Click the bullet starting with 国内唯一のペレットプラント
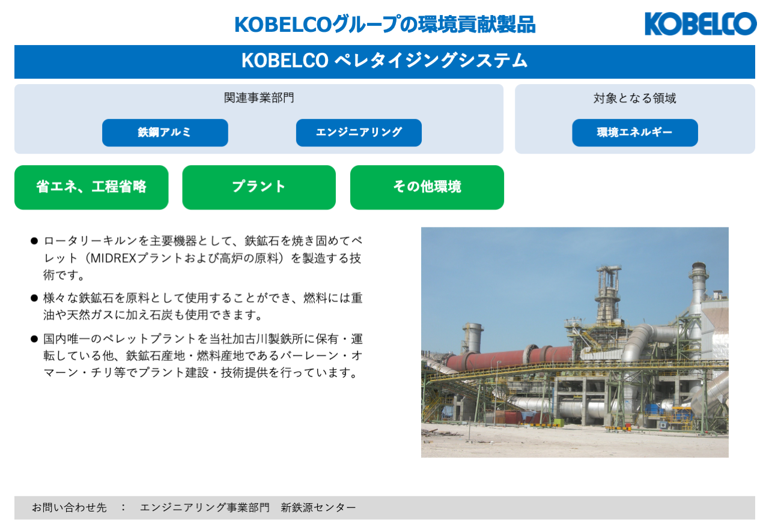 click(x=196, y=355)
